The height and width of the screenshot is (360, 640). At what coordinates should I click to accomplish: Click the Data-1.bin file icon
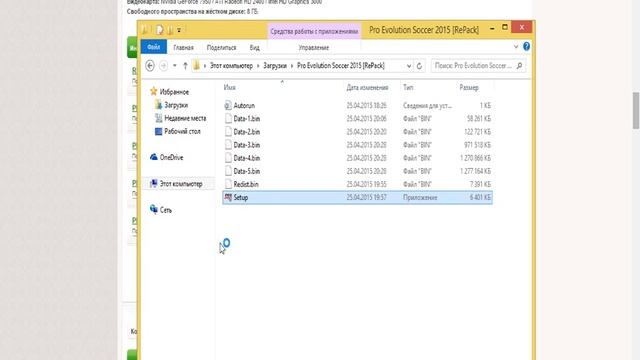click(x=228, y=118)
